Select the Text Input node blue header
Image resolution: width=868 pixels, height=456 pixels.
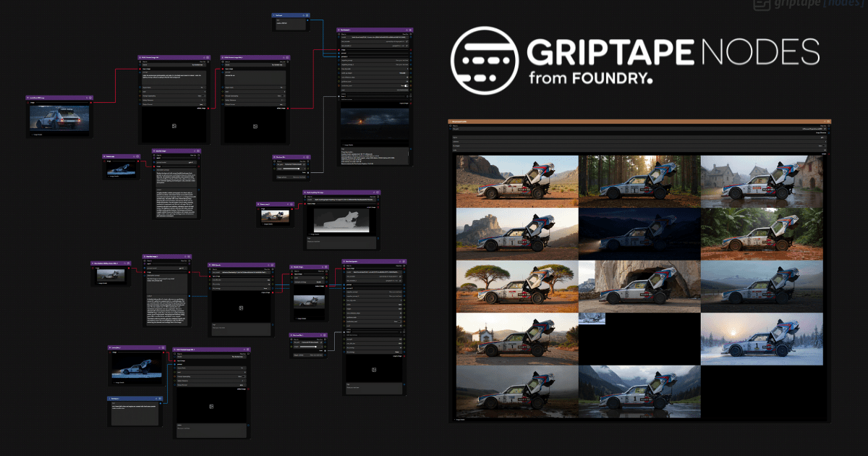click(292, 14)
